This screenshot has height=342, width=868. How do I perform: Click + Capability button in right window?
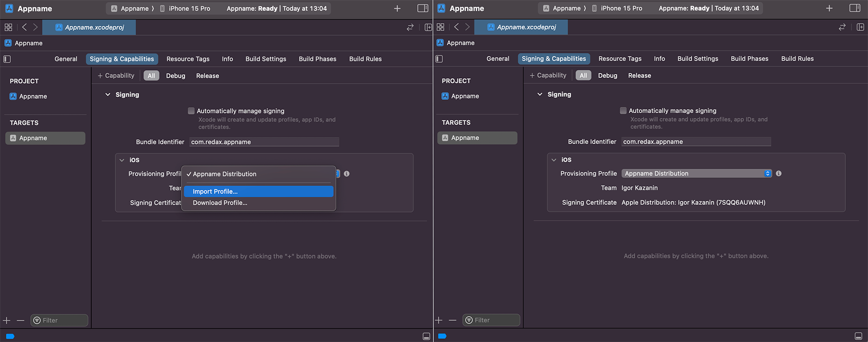pos(548,75)
